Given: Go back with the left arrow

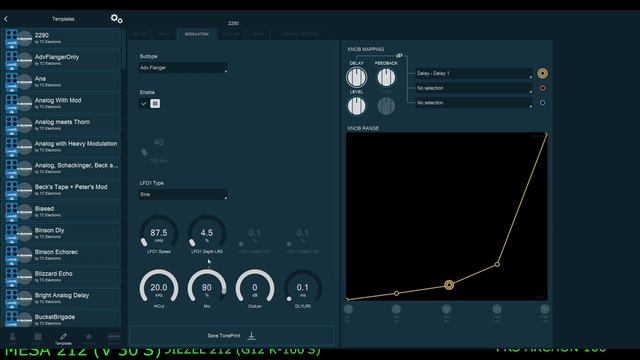Looking at the screenshot, I should tap(6, 19).
